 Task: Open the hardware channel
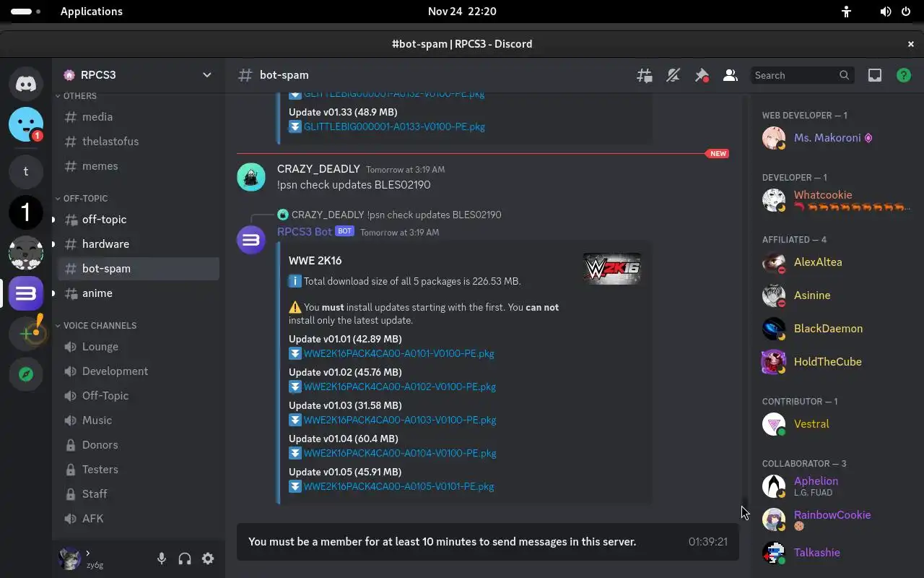click(138, 244)
